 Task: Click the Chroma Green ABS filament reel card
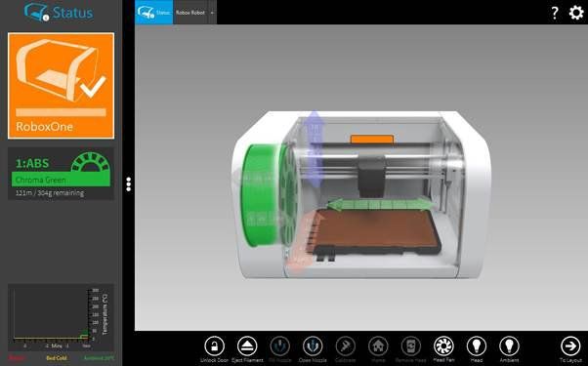[62, 174]
